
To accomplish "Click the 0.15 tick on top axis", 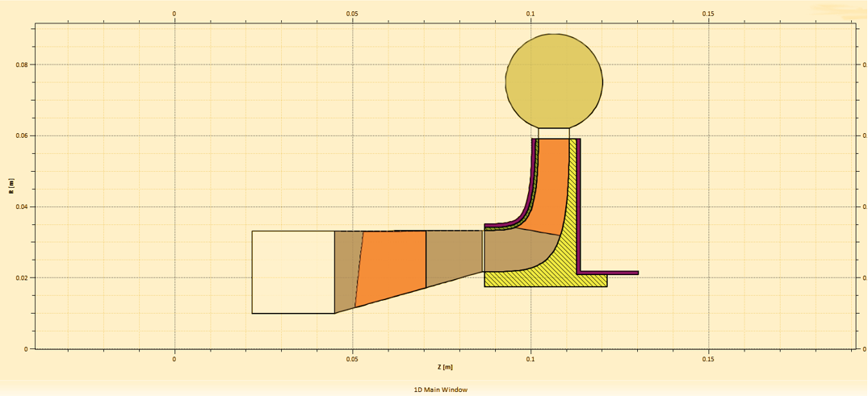I will (x=708, y=14).
